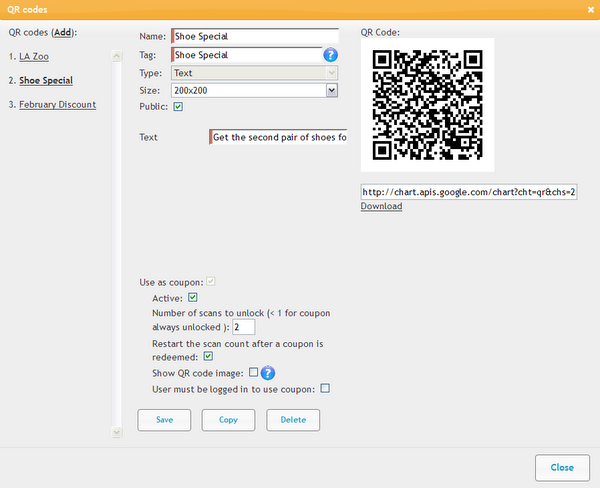Close the QR codes dialog with the X icon
This screenshot has width=600, height=488.
tap(590, 10)
